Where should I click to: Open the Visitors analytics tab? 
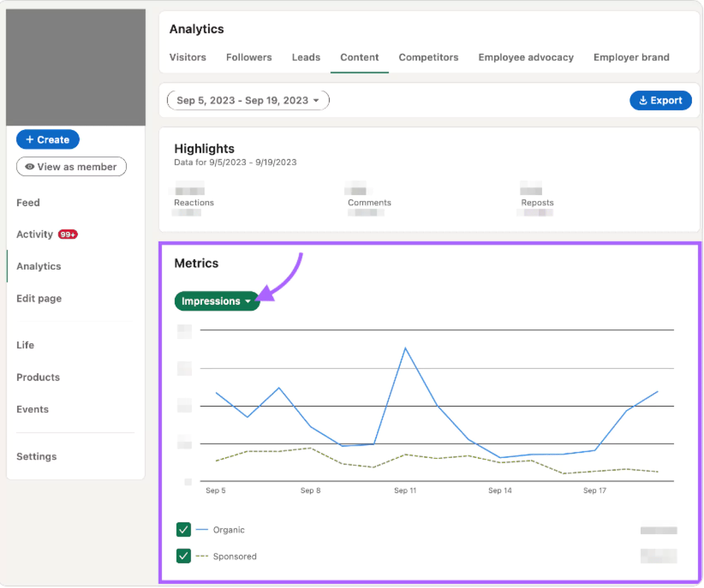[187, 57]
